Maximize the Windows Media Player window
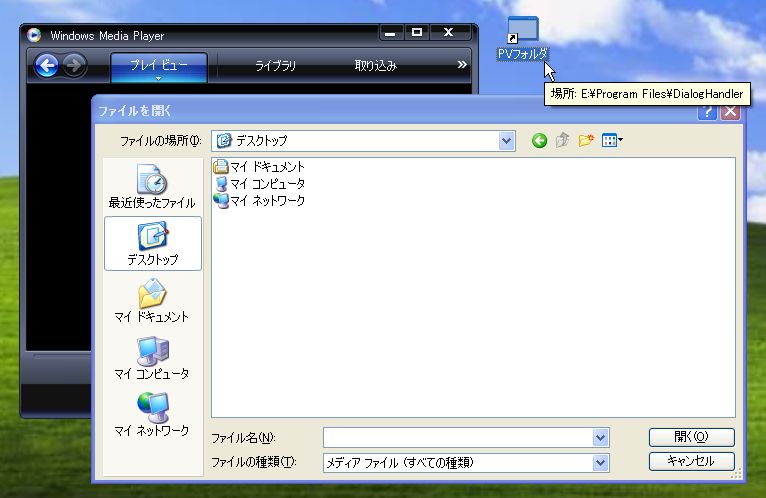766x498 pixels. [x=417, y=33]
